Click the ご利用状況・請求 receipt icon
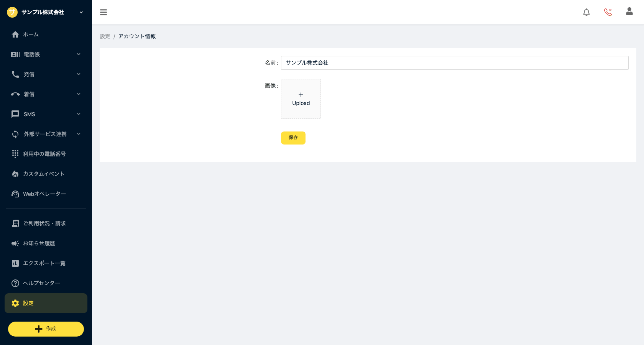 click(x=15, y=223)
